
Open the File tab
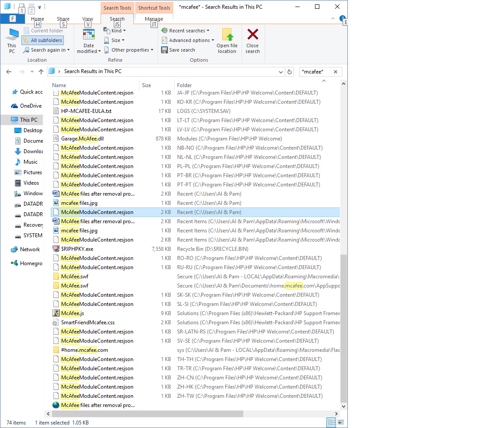(x=13, y=19)
